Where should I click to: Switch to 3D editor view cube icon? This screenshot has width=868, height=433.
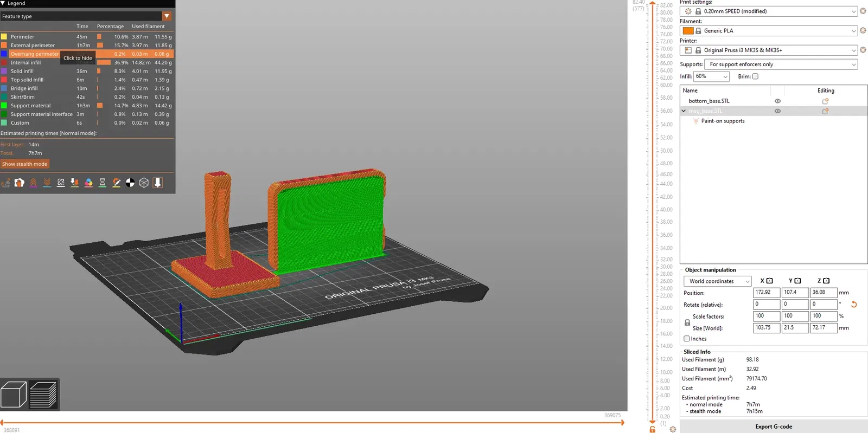[x=14, y=394]
